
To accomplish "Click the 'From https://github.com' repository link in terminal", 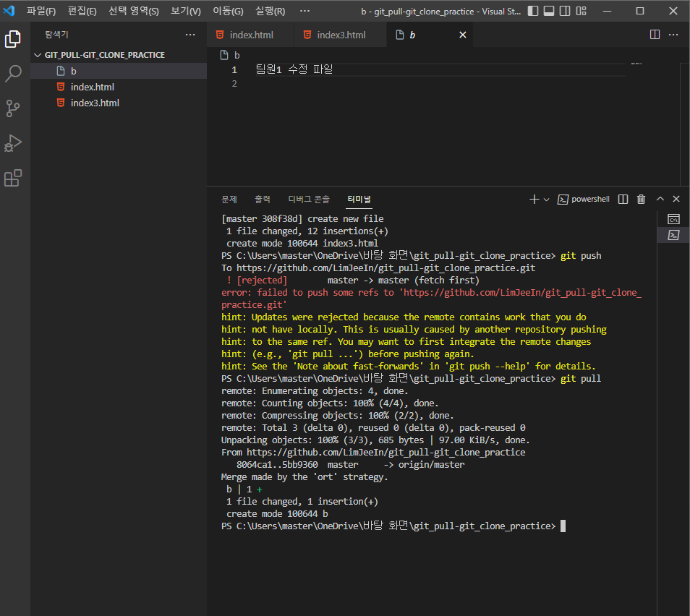I will (x=386, y=453).
